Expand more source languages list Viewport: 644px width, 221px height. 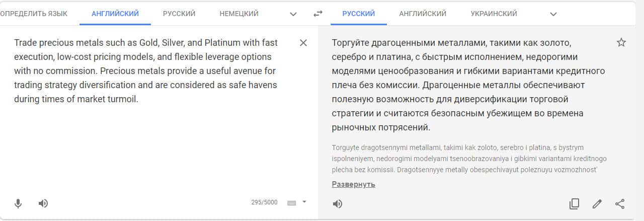point(294,14)
